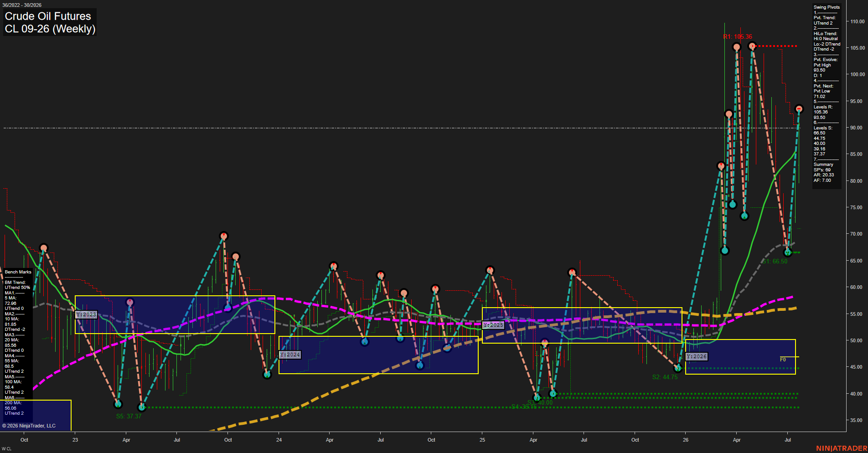Screen dimensions: 868x453
Task: Click the S5: 37.37 support label
Action: (129, 416)
